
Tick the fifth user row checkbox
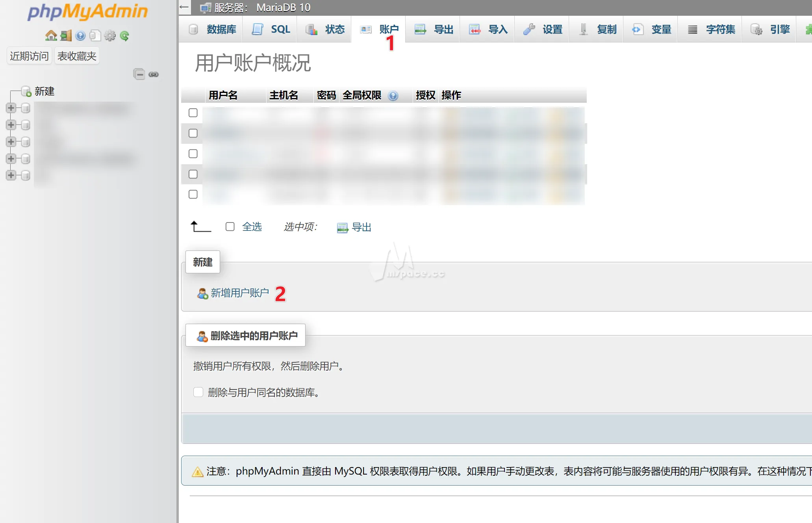(193, 195)
